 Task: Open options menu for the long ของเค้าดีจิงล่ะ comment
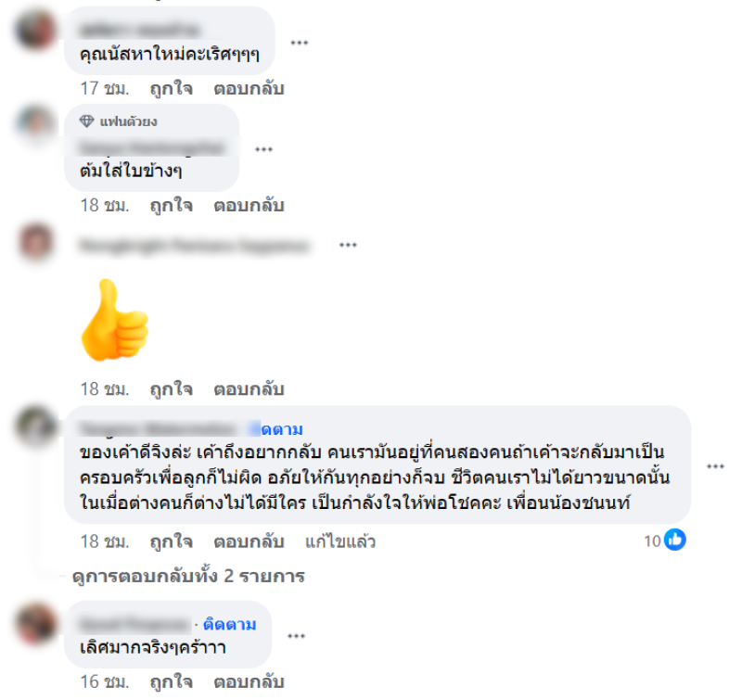715,466
